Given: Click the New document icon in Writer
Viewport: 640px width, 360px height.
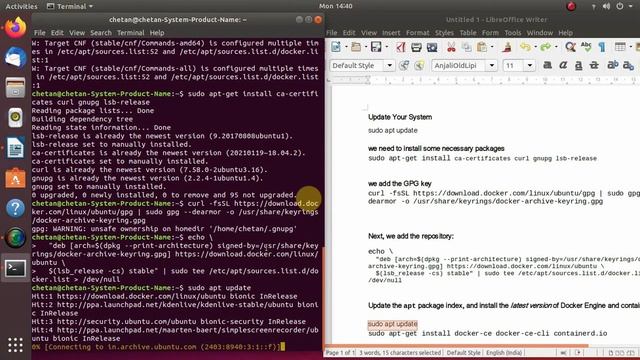Looking at the screenshot, I should (336, 47).
